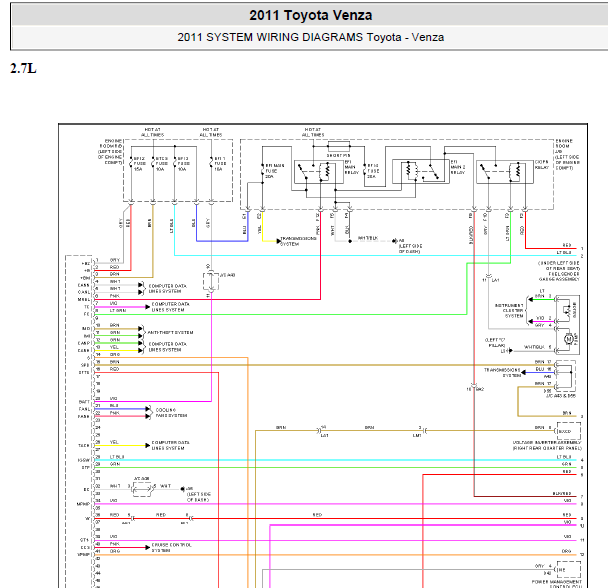Click the C/OPN RELAY symbol
The image size is (608, 588).
504,172
